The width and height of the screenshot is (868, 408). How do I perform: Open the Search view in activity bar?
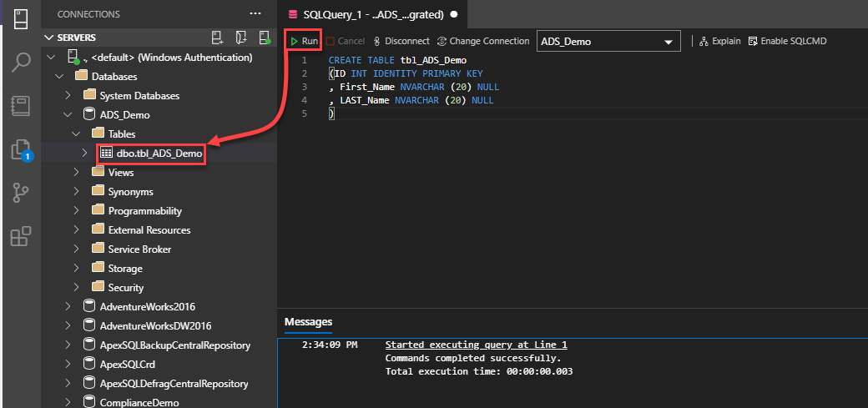tap(21, 61)
